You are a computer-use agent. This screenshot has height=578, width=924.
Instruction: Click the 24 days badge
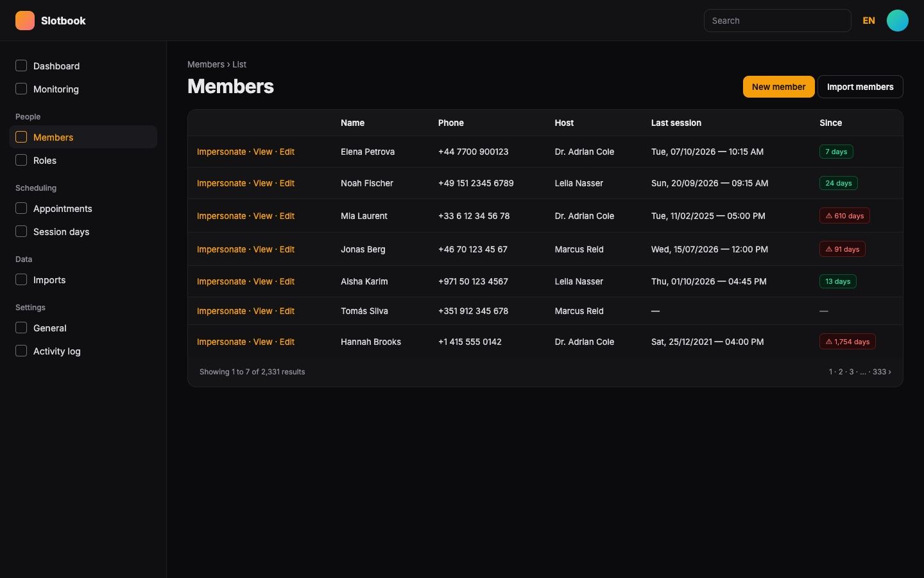[838, 183]
